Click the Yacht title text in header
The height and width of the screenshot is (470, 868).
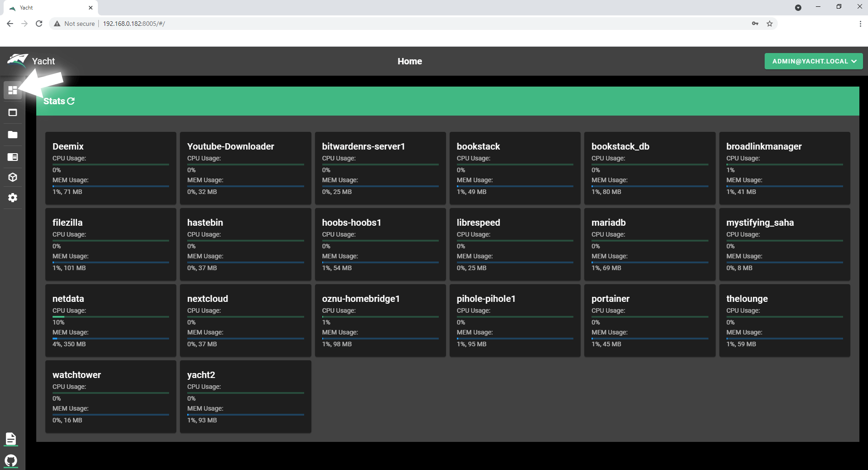pos(44,61)
